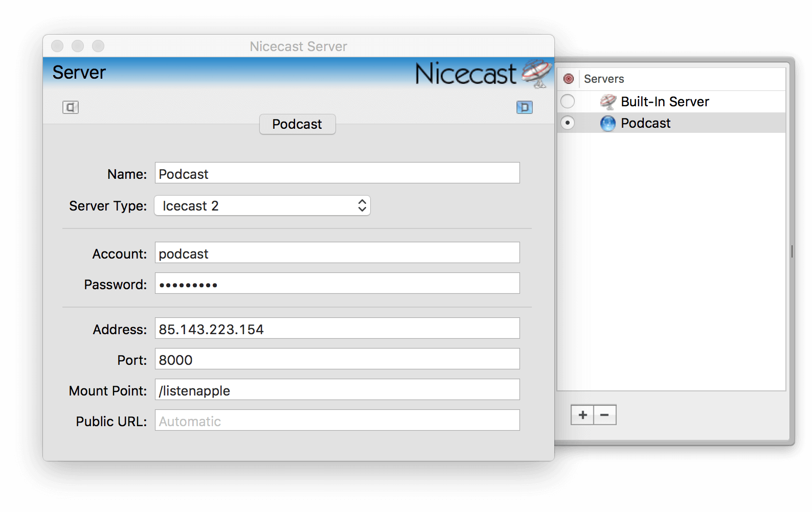
Task: Click the zoom button of Nicecast Server window
Action: (x=98, y=46)
